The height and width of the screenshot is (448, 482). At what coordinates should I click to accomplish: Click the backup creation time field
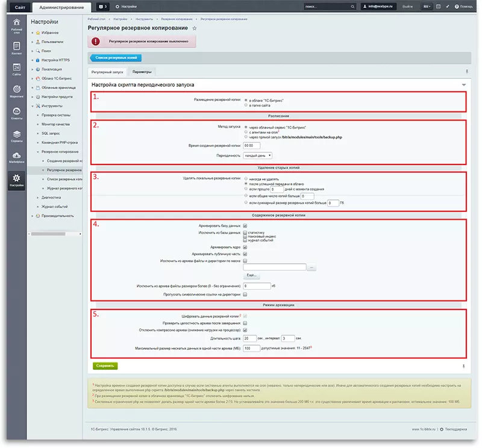tap(251, 146)
